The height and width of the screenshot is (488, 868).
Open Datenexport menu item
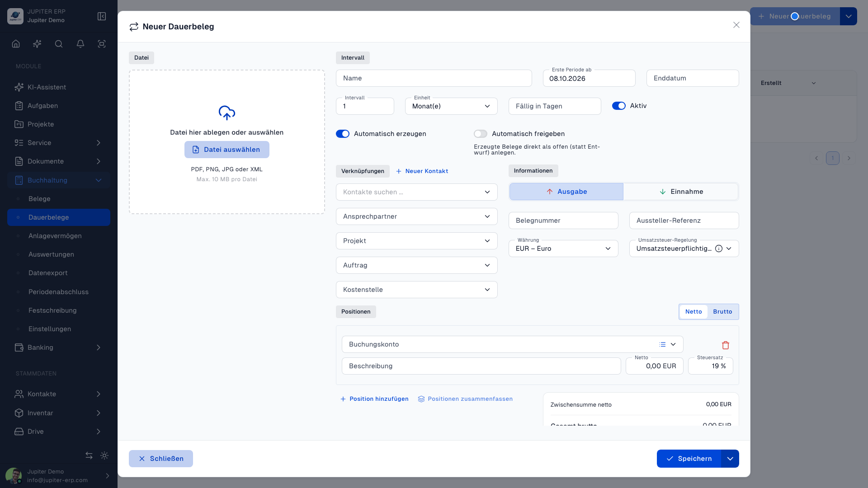pyautogui.click(x=59, y=273)
